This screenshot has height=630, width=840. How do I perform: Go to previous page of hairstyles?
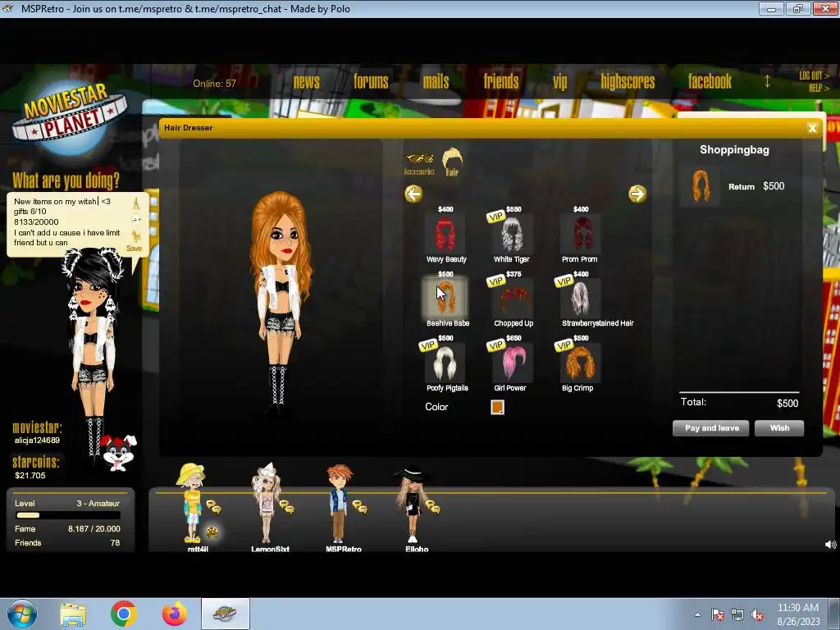(x=413, y=194)
